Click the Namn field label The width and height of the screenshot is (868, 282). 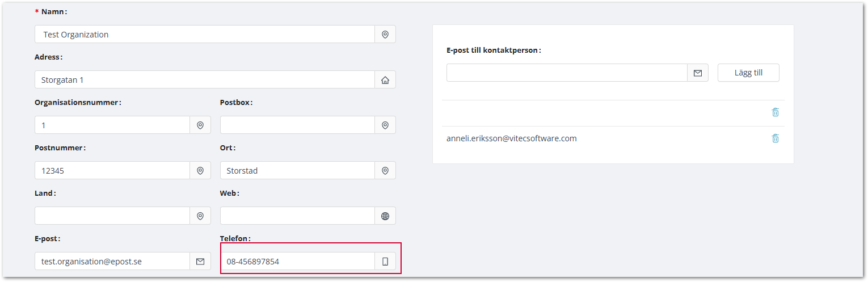(54, 11)
